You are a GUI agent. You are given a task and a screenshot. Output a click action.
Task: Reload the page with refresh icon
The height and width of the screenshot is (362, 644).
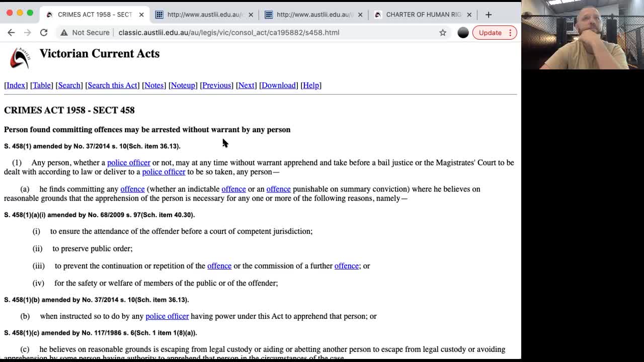(44, 33)
